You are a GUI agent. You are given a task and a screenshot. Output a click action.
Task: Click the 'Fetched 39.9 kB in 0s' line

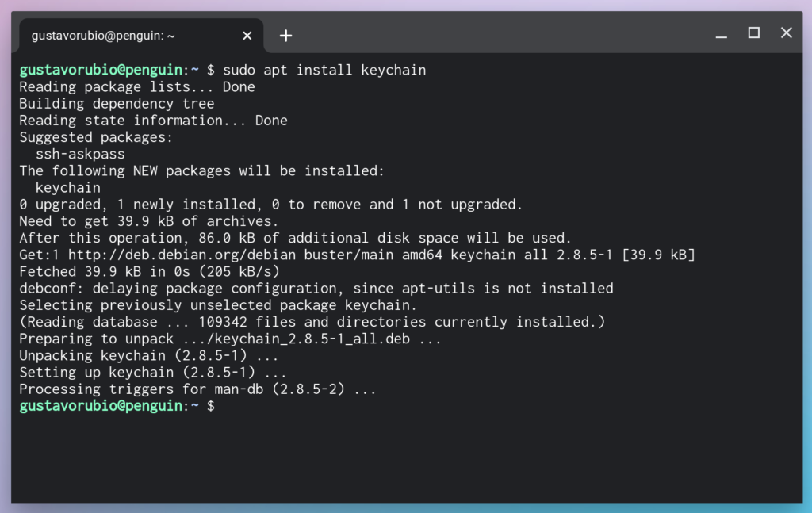[x=149, y=271]
